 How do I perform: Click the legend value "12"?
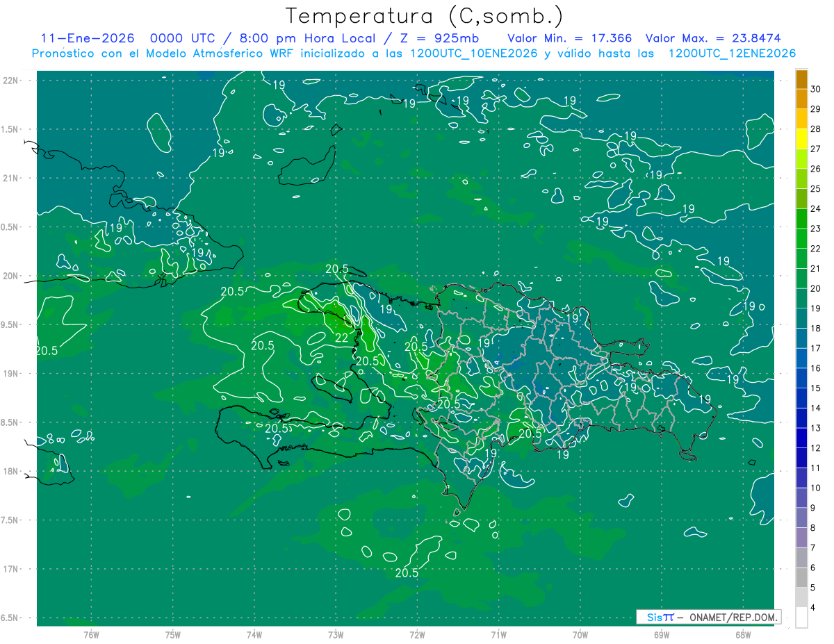pos(816,448)
